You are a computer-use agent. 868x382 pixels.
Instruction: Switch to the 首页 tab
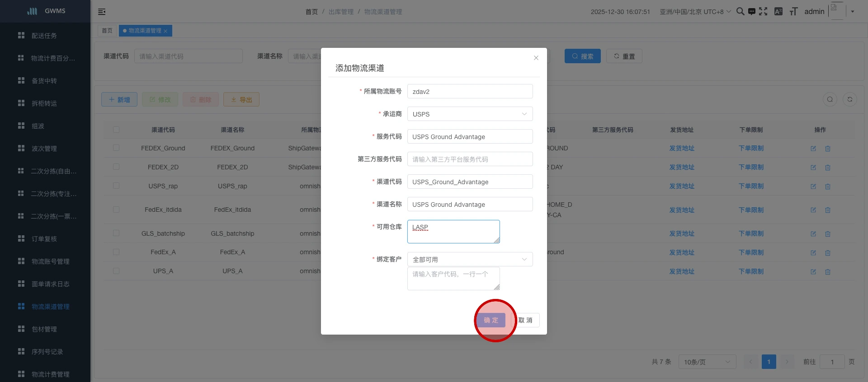107,31
